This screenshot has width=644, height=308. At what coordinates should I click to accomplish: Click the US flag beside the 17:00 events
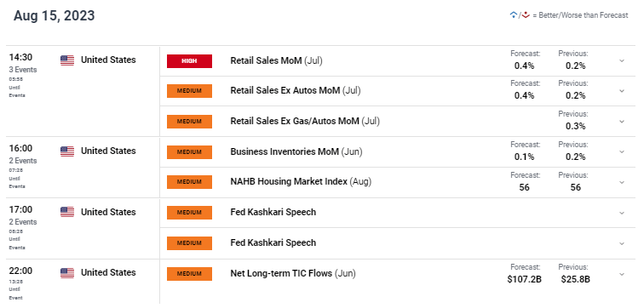67,212
